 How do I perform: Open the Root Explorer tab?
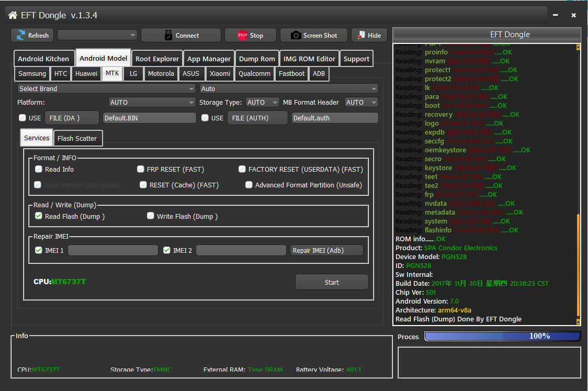pyautogui.click(x=157, y=59)
